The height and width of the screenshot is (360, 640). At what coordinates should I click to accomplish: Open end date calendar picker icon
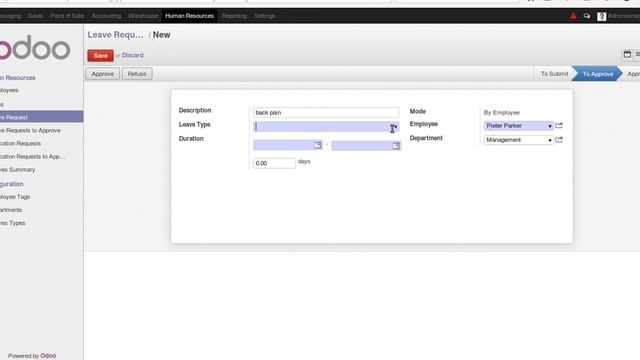pos(396,146)
